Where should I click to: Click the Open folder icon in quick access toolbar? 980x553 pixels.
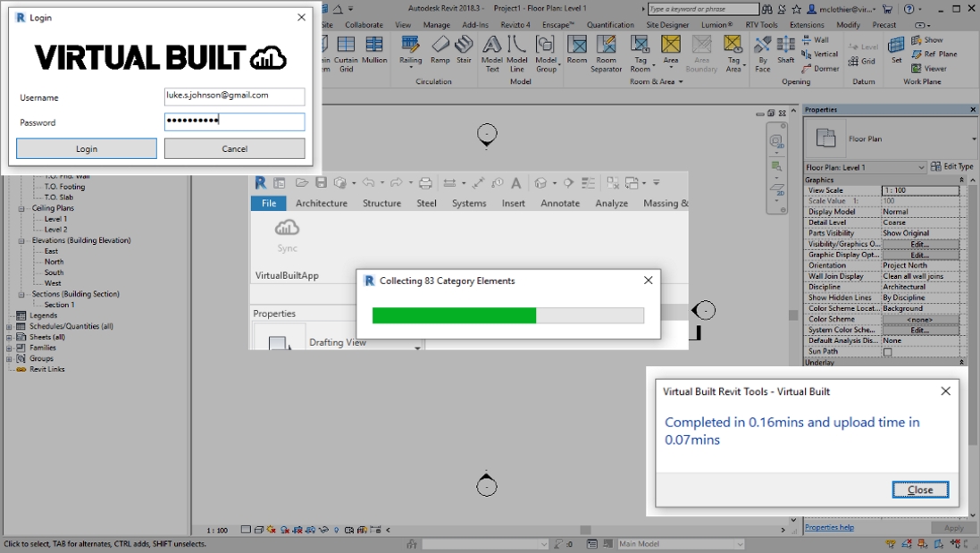[x=302, y=182]
